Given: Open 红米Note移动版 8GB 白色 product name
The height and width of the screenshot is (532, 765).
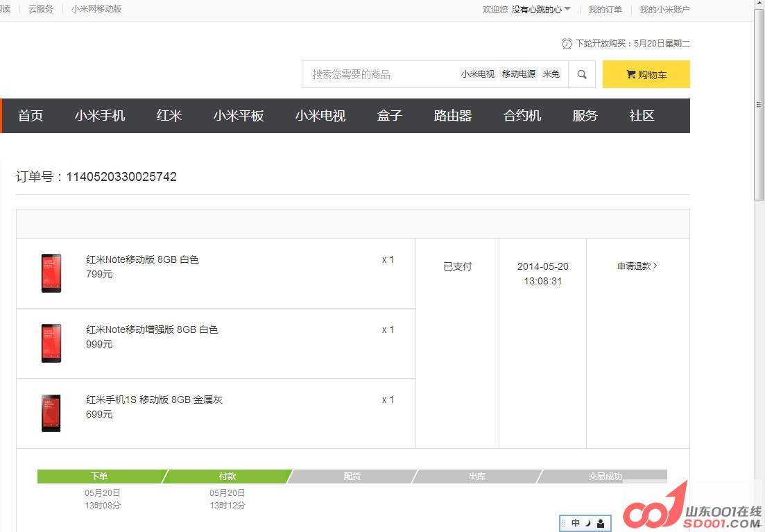Looking at the screenshot, I should click(x=142, y=259).
